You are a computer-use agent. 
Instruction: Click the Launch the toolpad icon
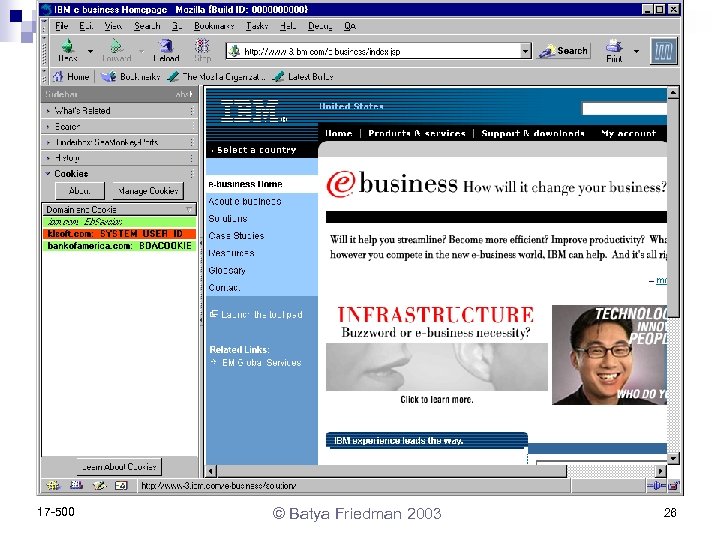(214, 314)
